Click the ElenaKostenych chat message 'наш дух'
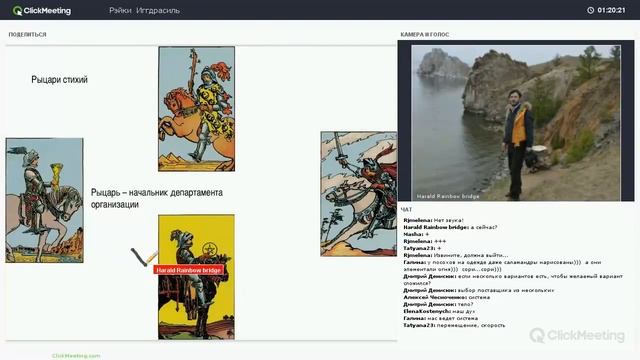Screen dimensions: 640x360 coord(439,311)
